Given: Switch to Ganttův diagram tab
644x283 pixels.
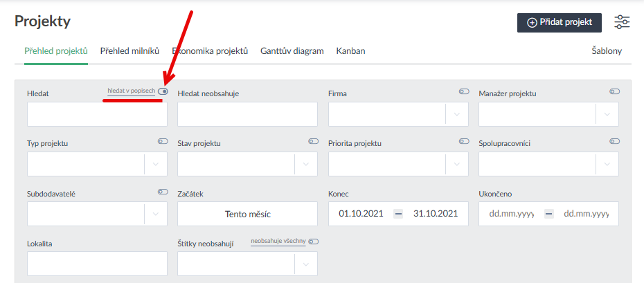Looking at the screenshot, I should 292,51.
